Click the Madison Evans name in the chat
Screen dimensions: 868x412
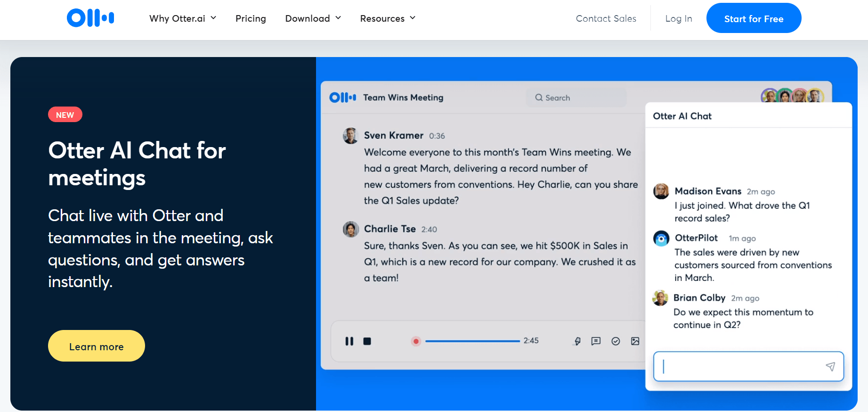[x=708, y=191]
